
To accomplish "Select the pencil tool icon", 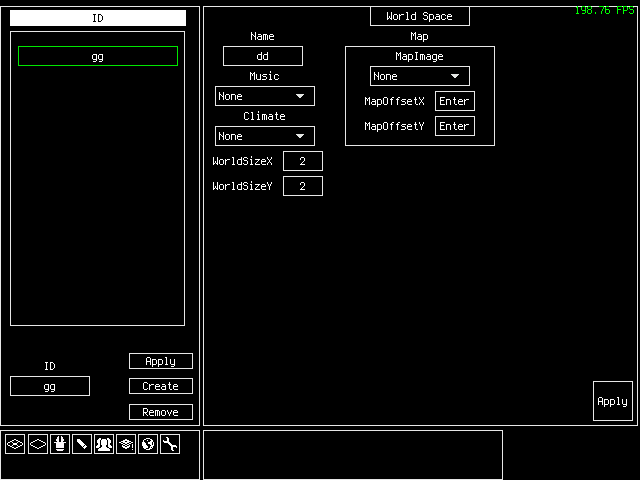I will (x=82, y=445).
